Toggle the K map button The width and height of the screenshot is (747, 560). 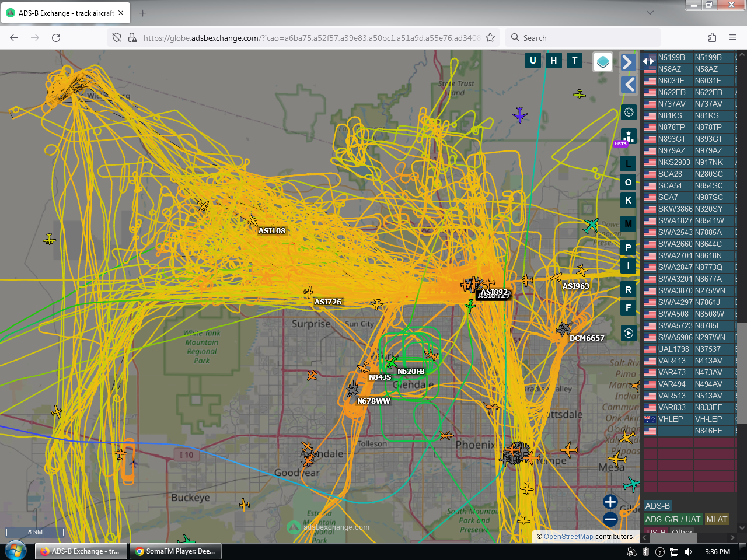628,201
